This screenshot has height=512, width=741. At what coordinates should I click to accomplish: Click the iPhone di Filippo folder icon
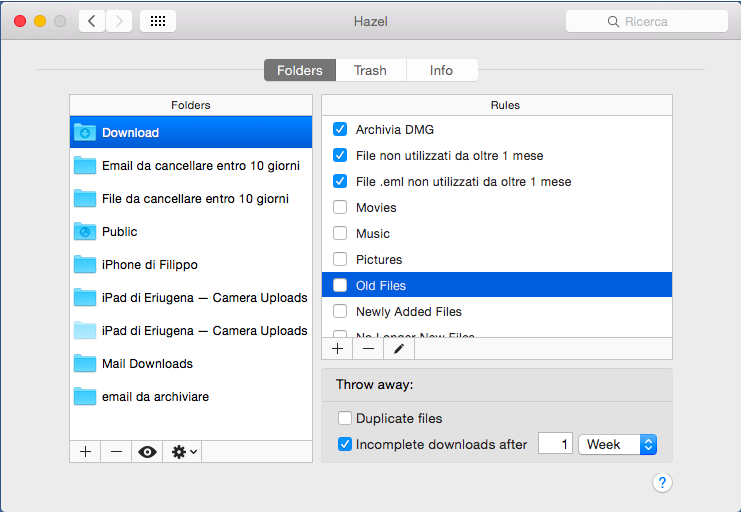click(85, 265)
